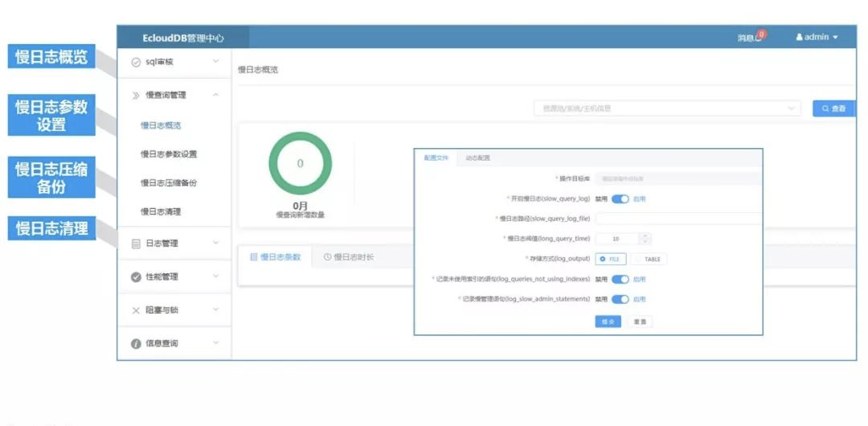Viewport: 868px width, 426px height.
Task: Toggle the slow_query_log switch
Action: pos(620,199)
